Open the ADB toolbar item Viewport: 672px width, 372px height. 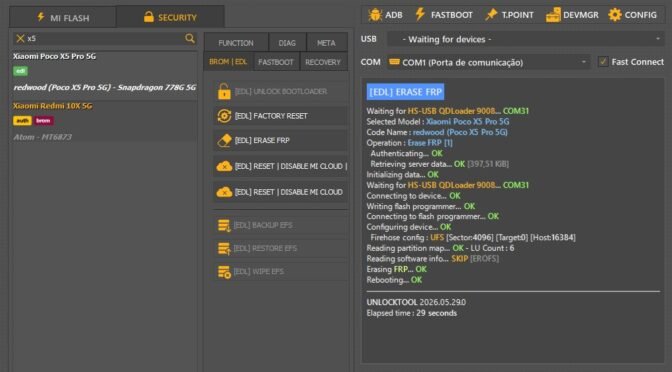pyautogui.click(x=385, y=15)
